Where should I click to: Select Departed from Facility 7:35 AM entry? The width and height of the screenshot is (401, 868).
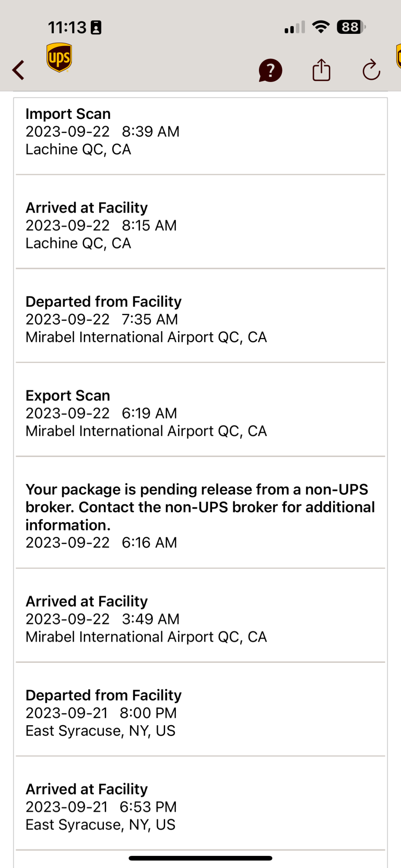click(200, 319)
